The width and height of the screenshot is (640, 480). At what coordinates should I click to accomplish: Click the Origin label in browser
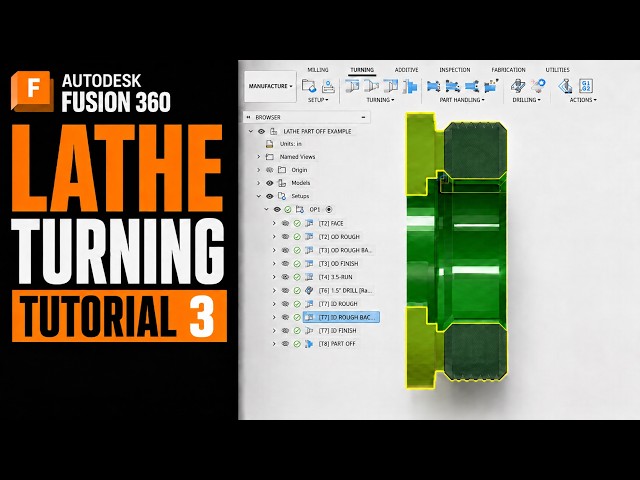[x=299, y=170]
